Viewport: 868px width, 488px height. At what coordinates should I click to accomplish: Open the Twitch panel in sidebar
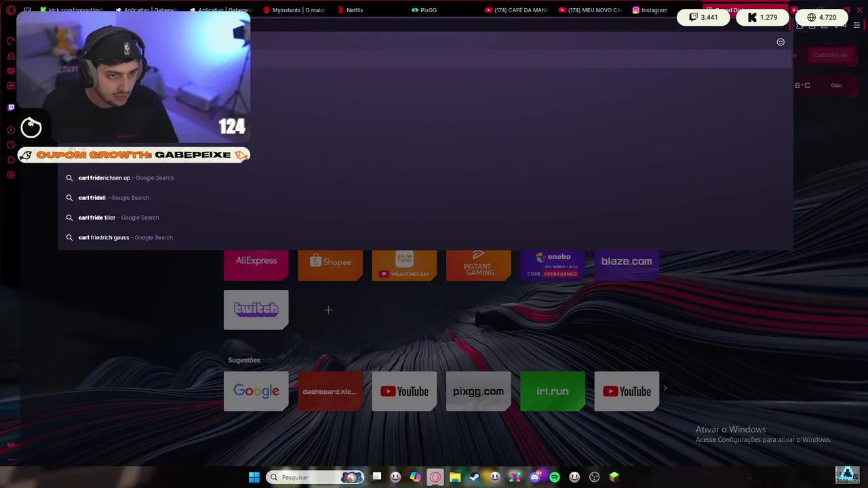click(11, 107)
